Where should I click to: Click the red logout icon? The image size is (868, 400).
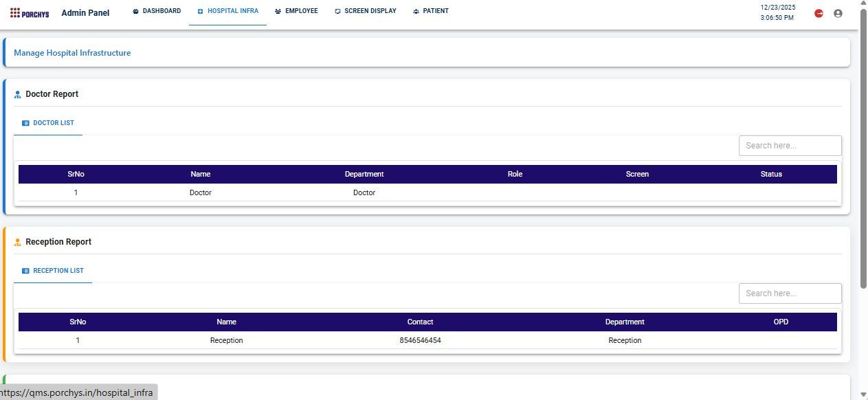(x=819, y=13)
